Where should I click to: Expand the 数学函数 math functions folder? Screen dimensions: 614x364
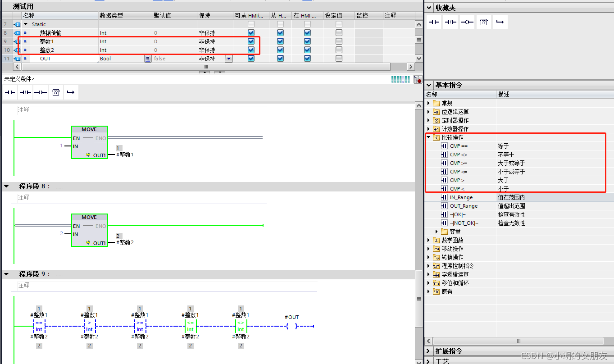tap(428, 240)
